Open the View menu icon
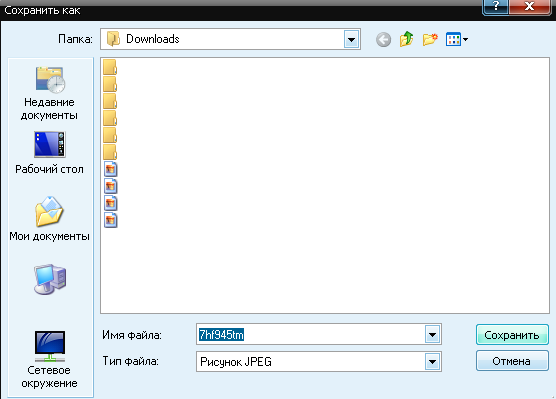Viewport: 556px width, 399px height. [x=457, y=39]
